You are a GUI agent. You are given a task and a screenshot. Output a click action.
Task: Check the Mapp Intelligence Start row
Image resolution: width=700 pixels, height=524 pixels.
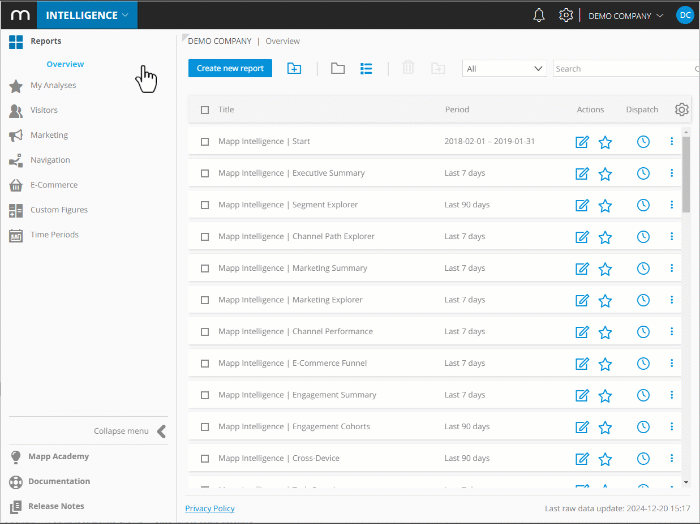[x=205, y=141]
